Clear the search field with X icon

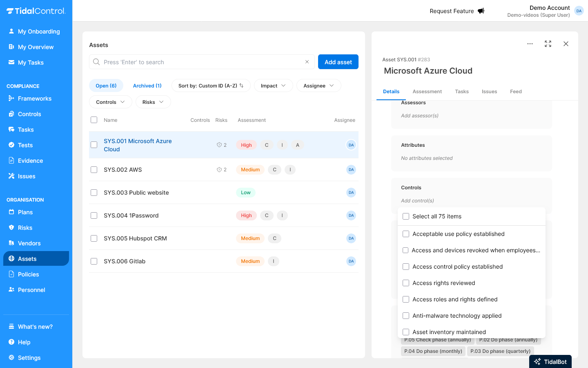[307, 62]
